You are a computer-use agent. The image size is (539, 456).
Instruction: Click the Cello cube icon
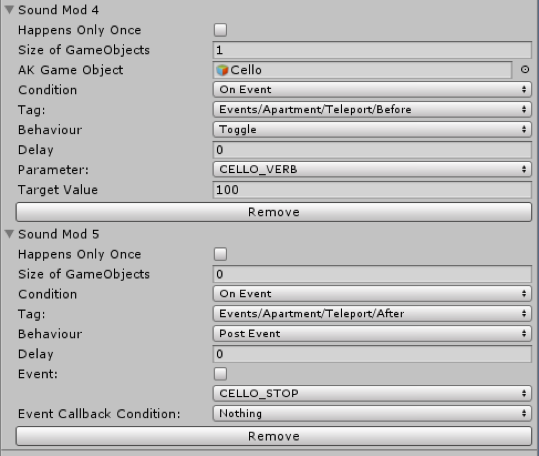click(222, 70)
